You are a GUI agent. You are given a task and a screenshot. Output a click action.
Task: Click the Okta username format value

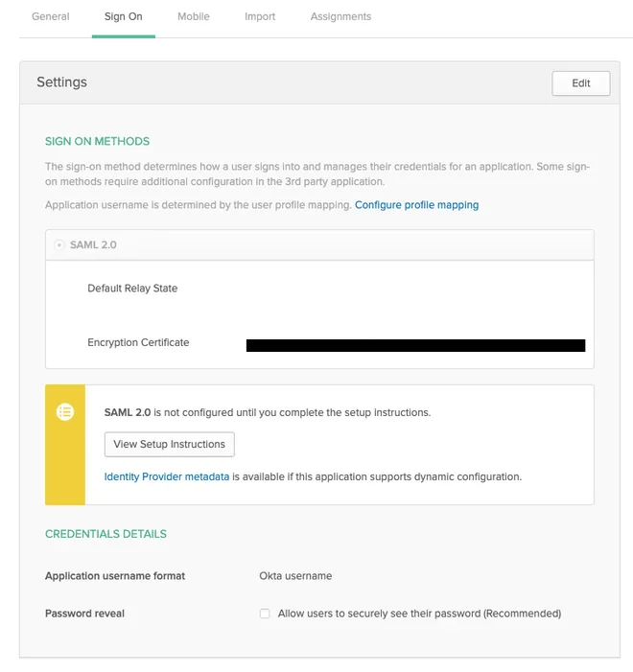point(295,575)
